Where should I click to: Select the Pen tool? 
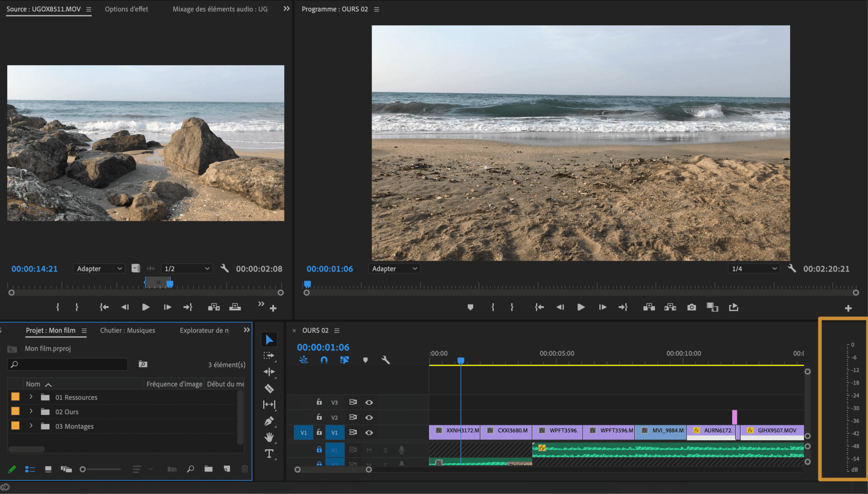point(269,421)
